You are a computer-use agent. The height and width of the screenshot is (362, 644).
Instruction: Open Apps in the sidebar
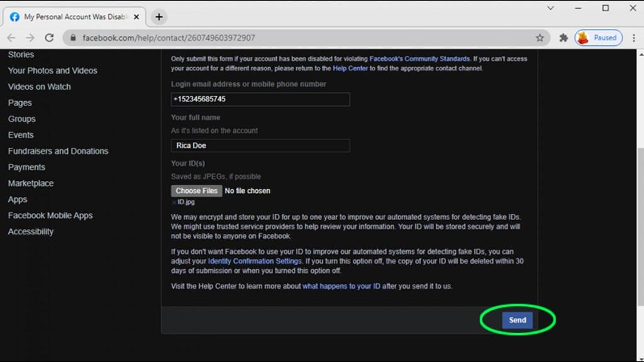pyautogui.click(x=18, y=199)
